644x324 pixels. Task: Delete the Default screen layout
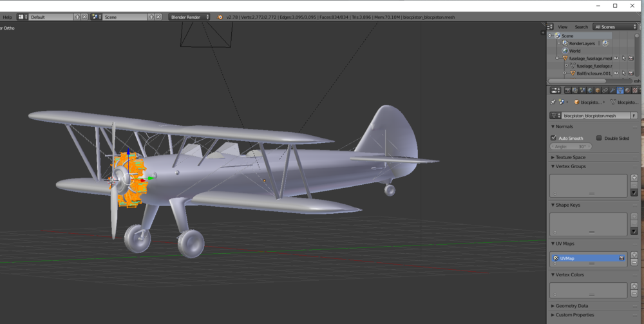pos(84,17)
